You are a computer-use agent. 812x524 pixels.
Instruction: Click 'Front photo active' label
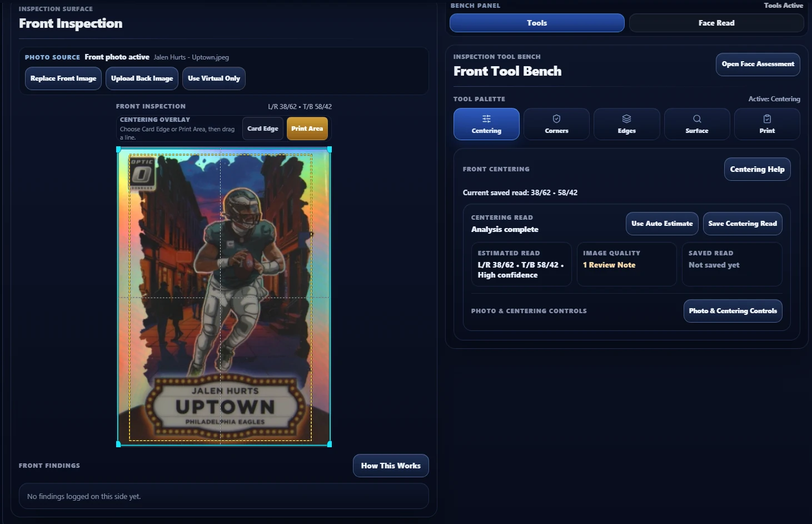pyautogui.click(x=117, y=57)
